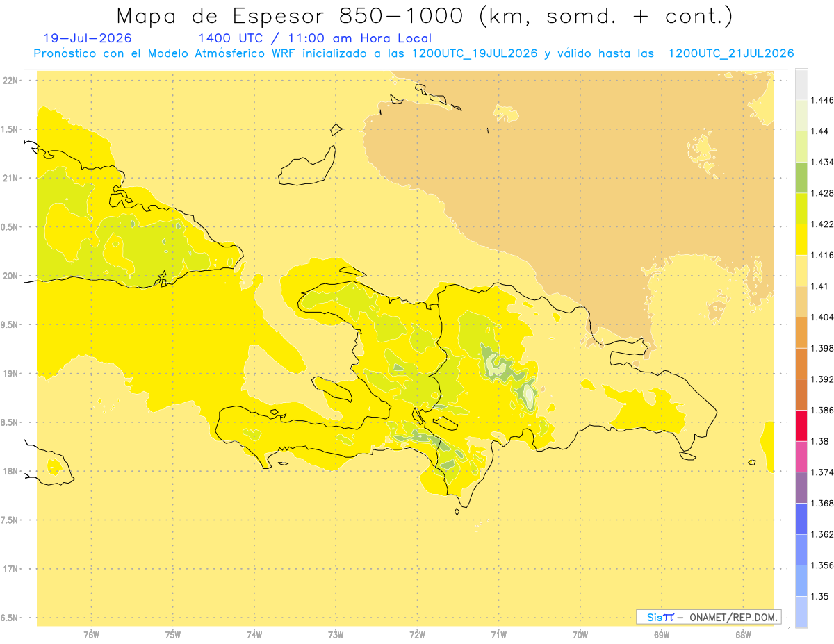Click the '1.434' legend value
The height and width of the screenshot is (644, 834).
pyautogui.click(x=822, y=162)
